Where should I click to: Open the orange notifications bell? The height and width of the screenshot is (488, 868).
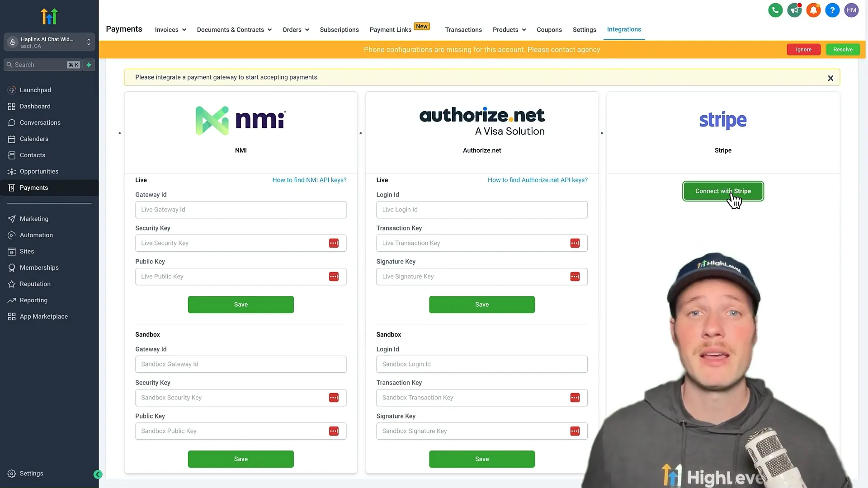[x=813, y=10]
